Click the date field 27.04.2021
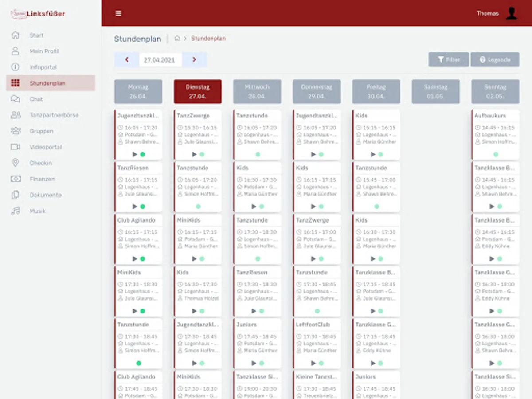This screenshot has height=399, width=532. [160, 60]
